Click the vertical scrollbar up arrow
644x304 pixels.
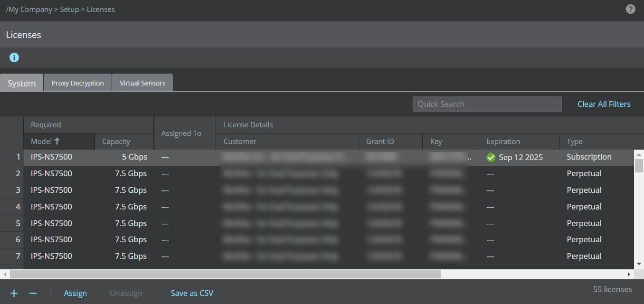(639, 154)
